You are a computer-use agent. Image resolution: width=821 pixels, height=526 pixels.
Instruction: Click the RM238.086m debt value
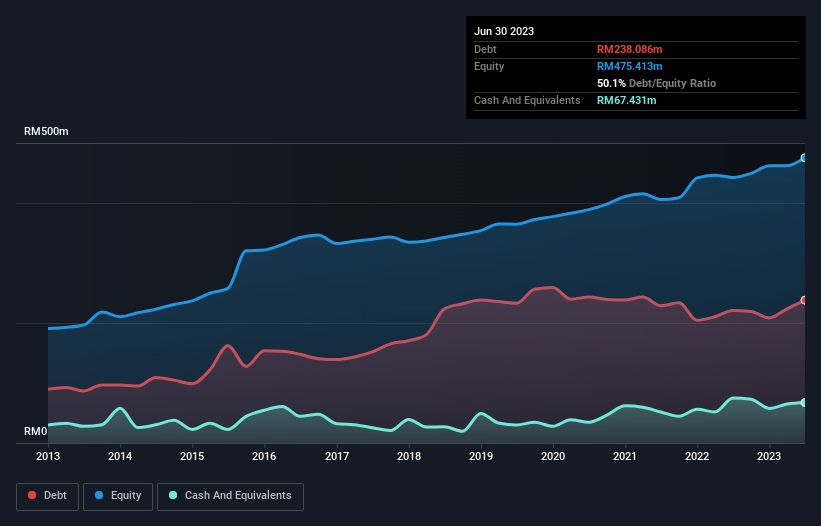(629, 49)
